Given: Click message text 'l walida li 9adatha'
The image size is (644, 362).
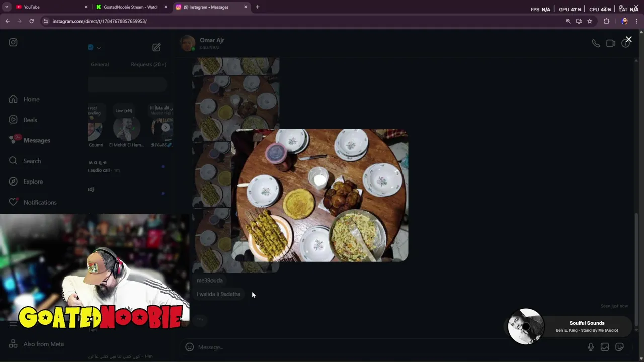Looking at the screenshot, I should (218, 294).
